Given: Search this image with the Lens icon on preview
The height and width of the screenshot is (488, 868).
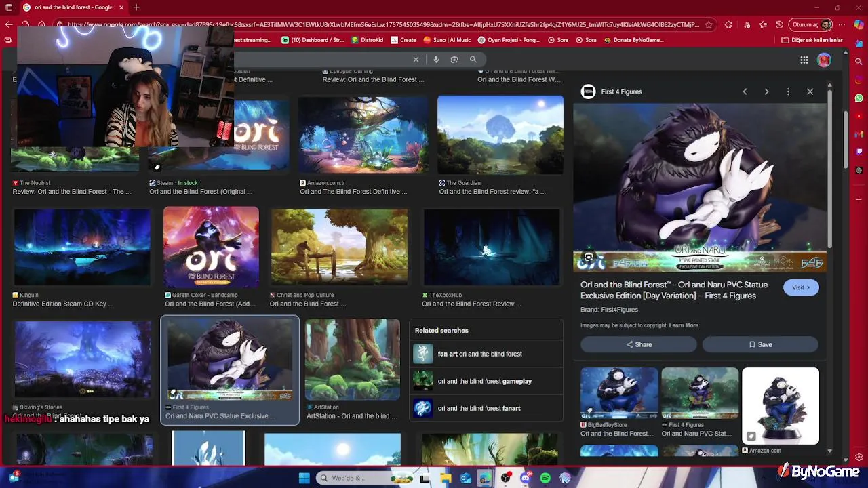Looking at the screenshot, I should [589, 258].
